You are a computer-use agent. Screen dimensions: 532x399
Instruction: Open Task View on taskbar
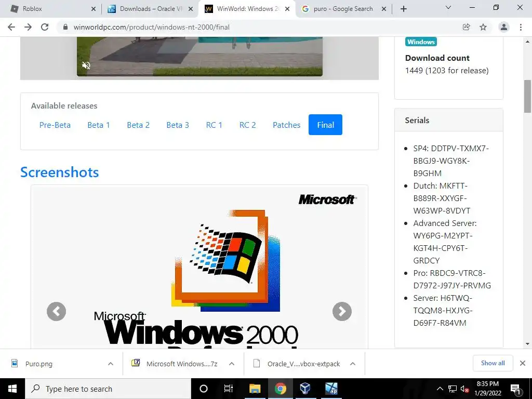click(229, 389)
